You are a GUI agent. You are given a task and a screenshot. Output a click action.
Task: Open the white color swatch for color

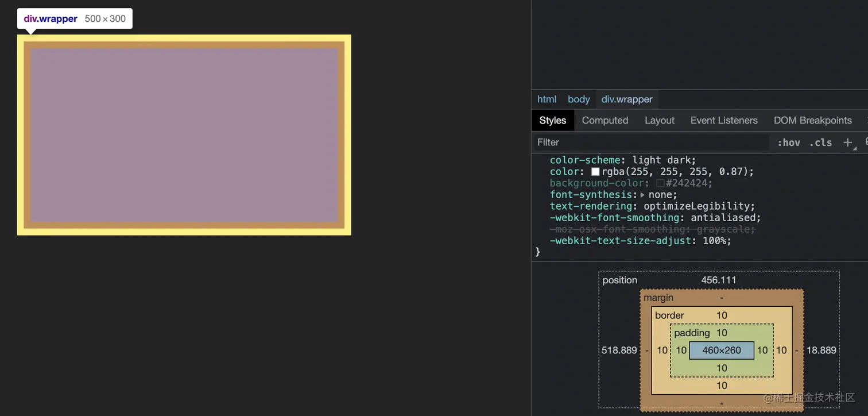click(x=595, y=172)
